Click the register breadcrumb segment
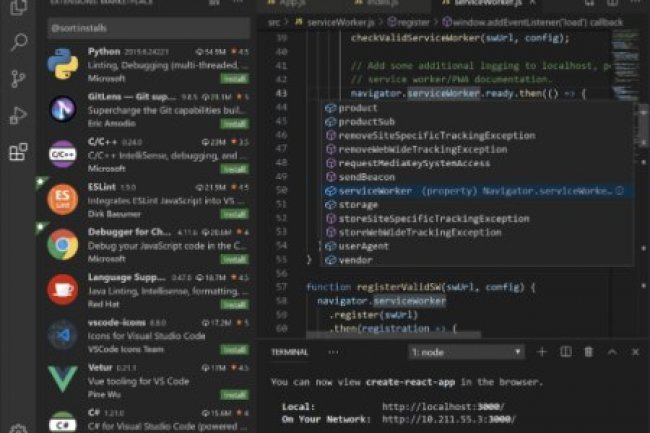The image size is (650, 433). 408,22
